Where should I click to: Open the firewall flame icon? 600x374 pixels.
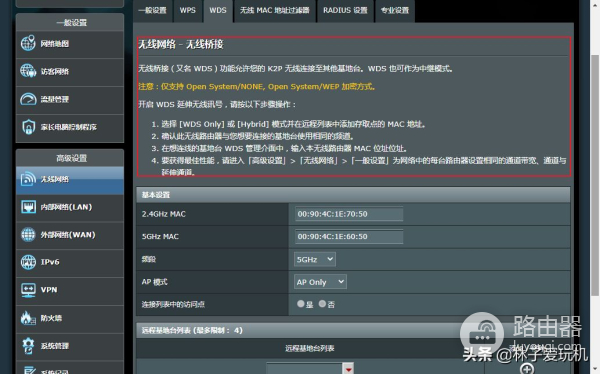(x=28, y=318)
